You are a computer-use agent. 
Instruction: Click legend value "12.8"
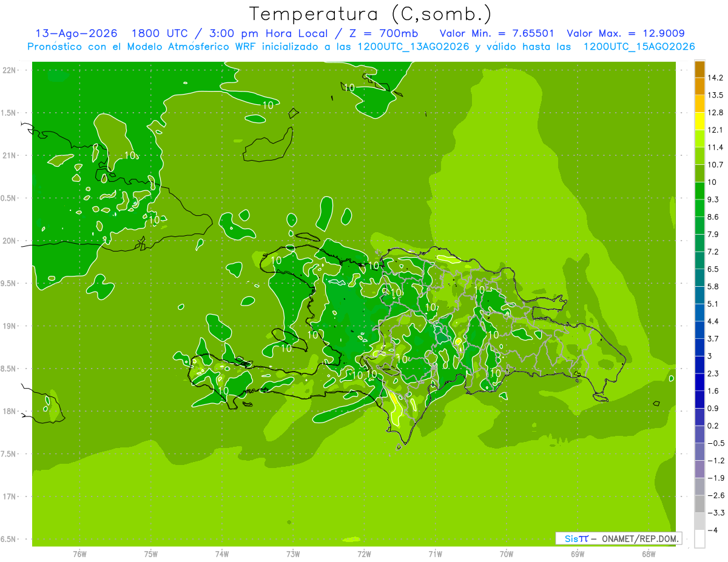coord(715,113)
